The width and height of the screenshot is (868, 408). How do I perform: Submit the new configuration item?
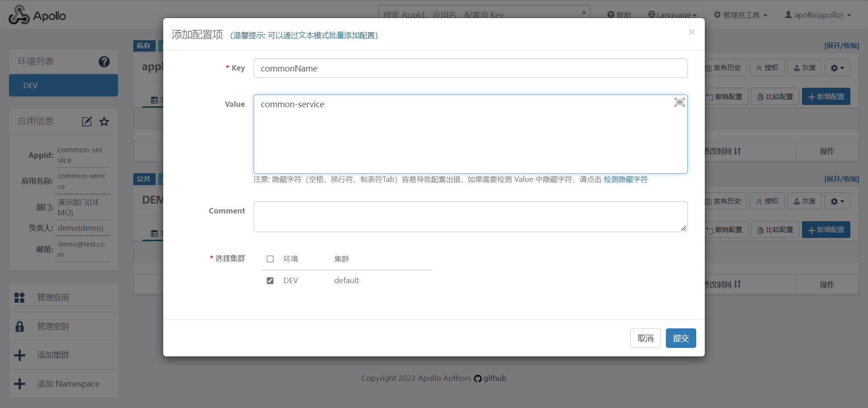[680, 338]
